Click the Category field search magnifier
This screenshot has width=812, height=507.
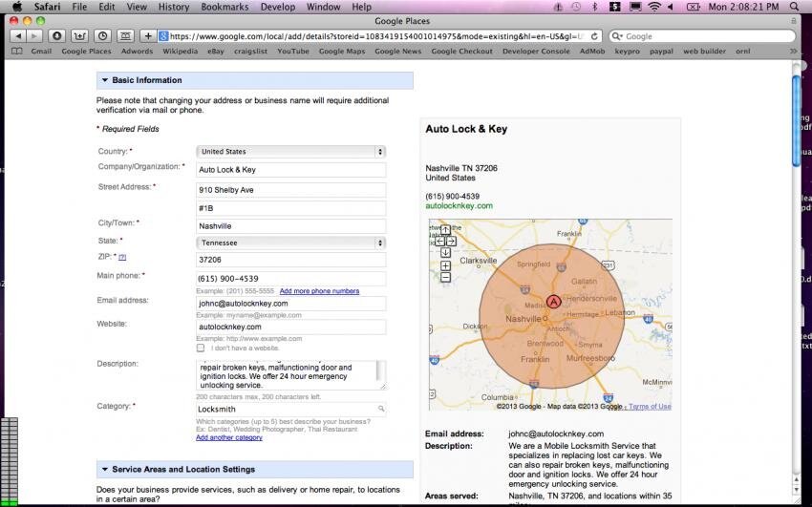(381, 409)
